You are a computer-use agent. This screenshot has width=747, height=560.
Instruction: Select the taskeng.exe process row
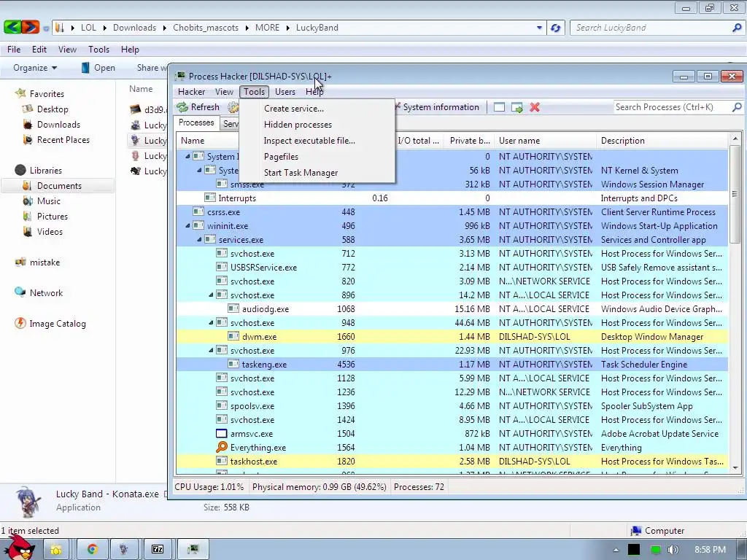point(452,365)
